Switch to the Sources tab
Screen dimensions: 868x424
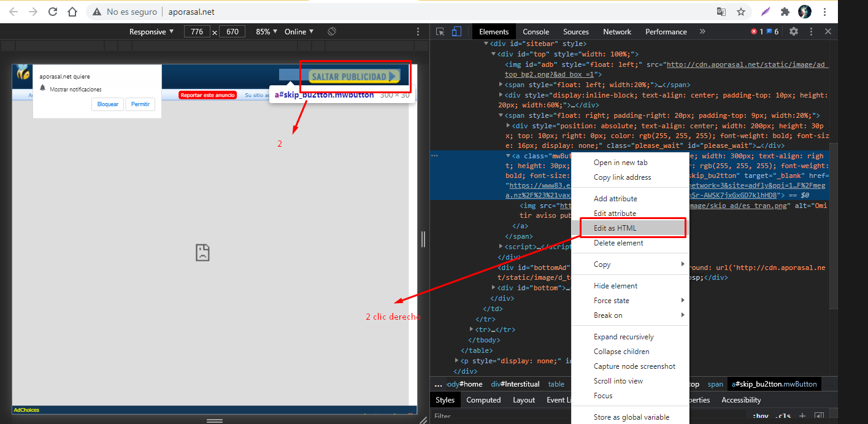click(576, 31)
